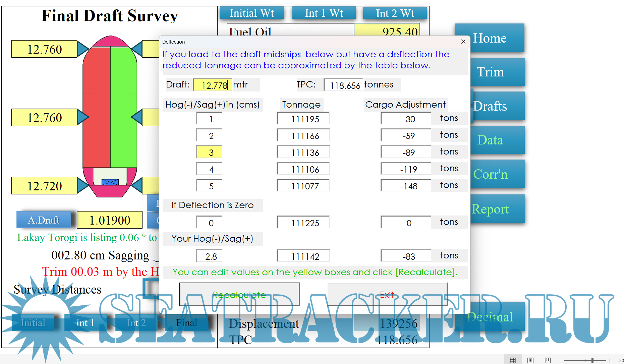Switch to Page Layout view
The width and height of the screenshot is (624, 364).
point(530,360)
